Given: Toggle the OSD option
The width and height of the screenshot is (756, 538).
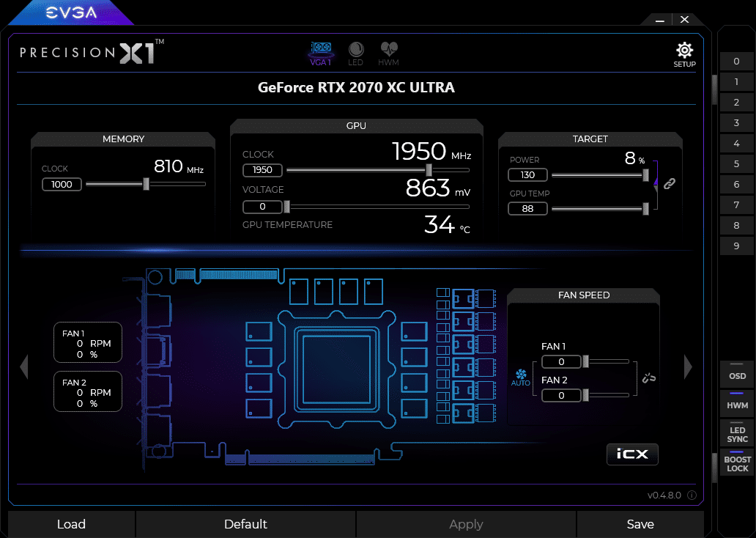Looking at the screenshot, I should pyautogui.click(x=737, y=375).
